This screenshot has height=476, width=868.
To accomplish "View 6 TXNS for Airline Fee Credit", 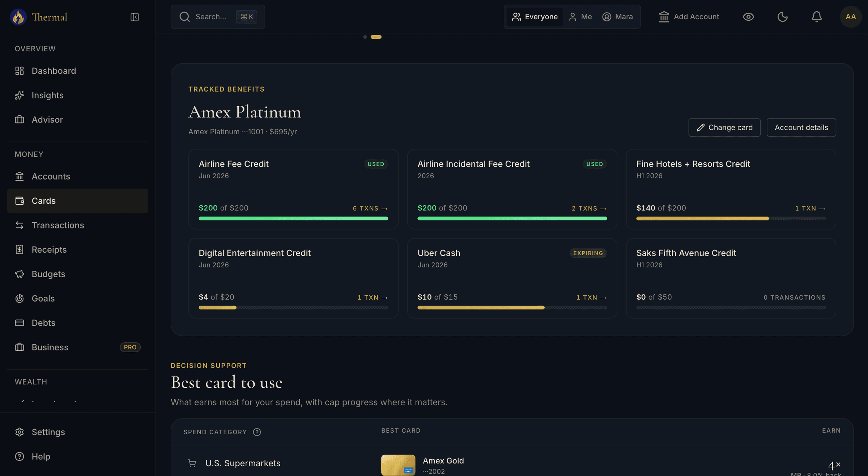I will point(370,208).
